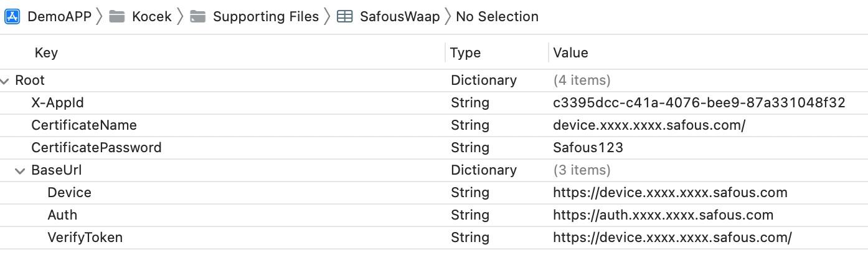Click the Type column header
This screenshot has width=868, height=267.
click(466, 53)
